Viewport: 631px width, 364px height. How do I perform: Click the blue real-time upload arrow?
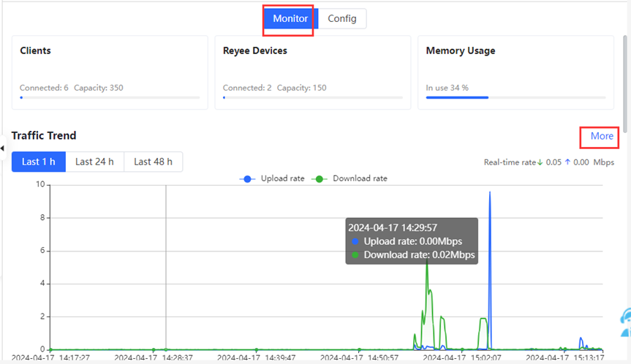click(x=566, y=162)
